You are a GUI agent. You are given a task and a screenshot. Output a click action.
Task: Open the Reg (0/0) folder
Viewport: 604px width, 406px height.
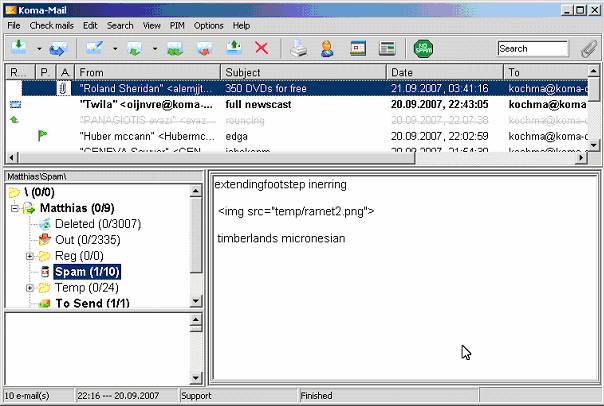coord(79,256)
